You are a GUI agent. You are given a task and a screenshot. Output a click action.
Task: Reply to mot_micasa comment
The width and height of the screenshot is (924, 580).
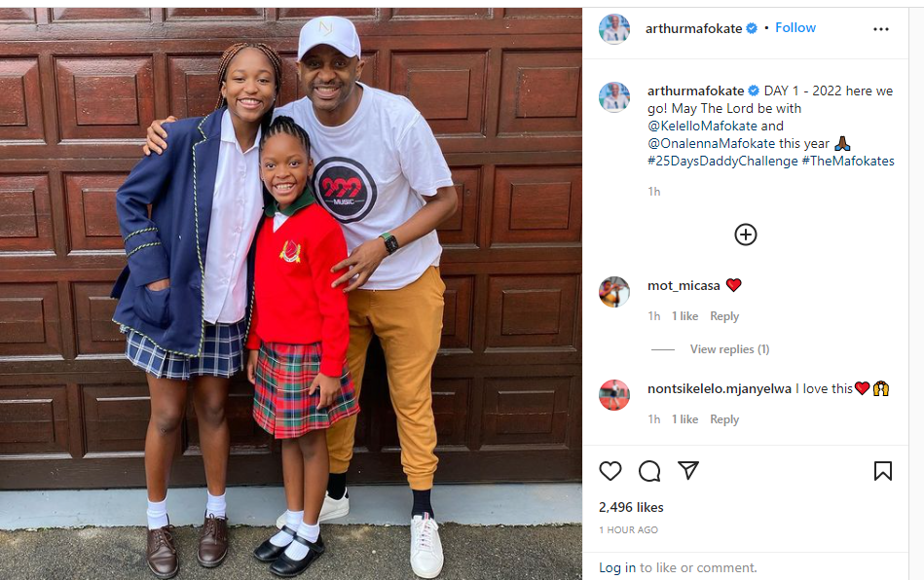click(724, 316)
